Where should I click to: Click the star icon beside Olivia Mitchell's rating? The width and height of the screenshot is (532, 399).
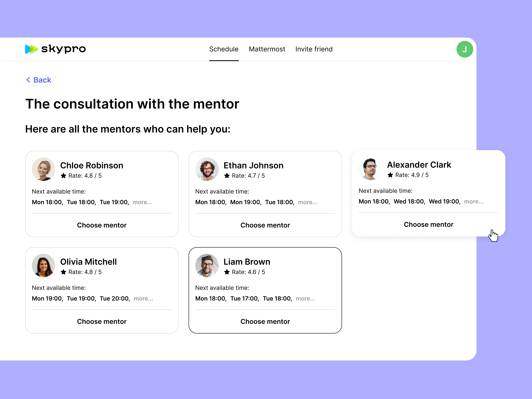[x=64, y=272]
